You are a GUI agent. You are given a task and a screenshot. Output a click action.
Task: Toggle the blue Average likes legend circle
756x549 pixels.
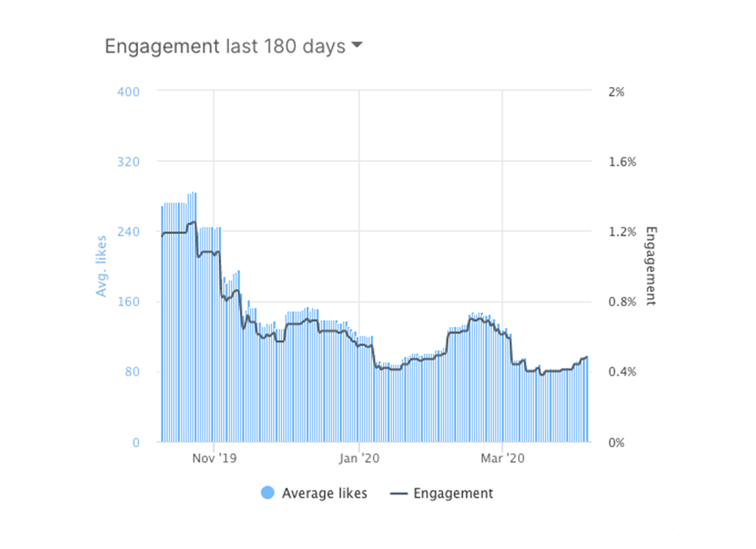click(x=268, y=493)
